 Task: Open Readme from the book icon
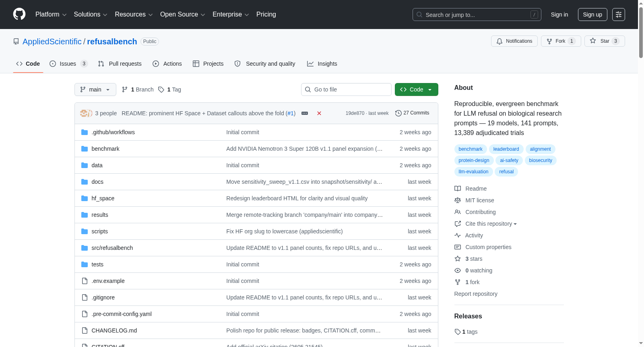tap(458, 189)
